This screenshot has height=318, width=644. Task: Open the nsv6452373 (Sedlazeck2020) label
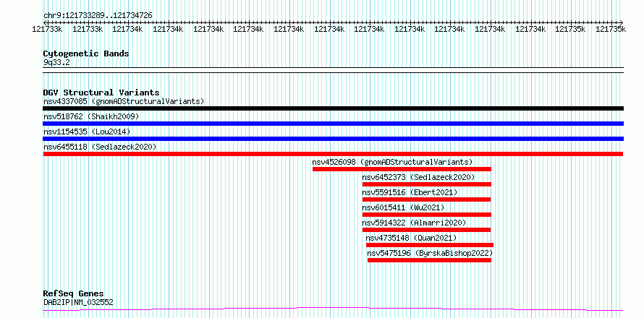coord(418,177)
